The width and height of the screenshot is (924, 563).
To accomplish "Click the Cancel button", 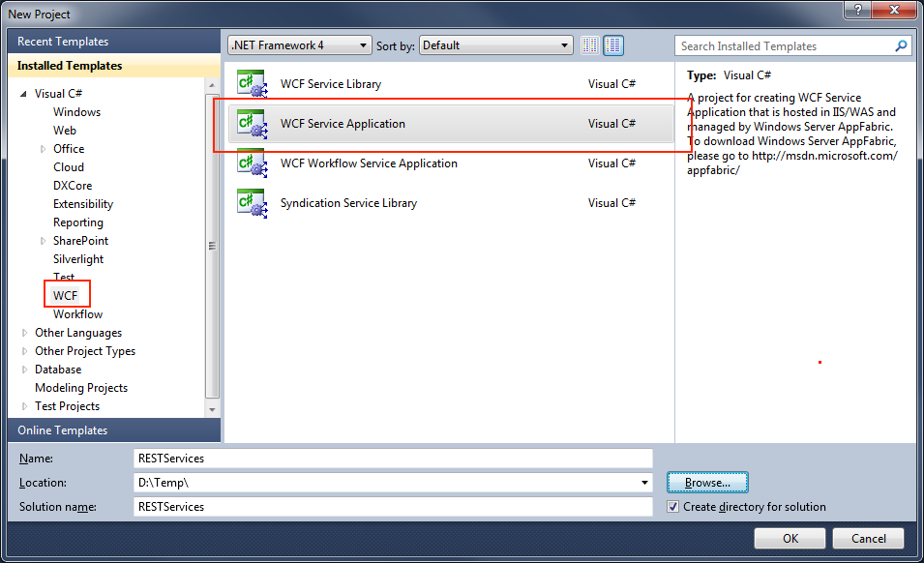I will click(x=868, y=538).
